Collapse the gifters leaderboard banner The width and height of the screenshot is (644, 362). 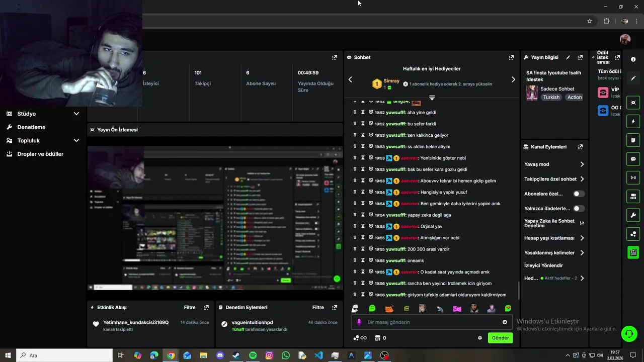pyautogui.click(x=432, y=98)
